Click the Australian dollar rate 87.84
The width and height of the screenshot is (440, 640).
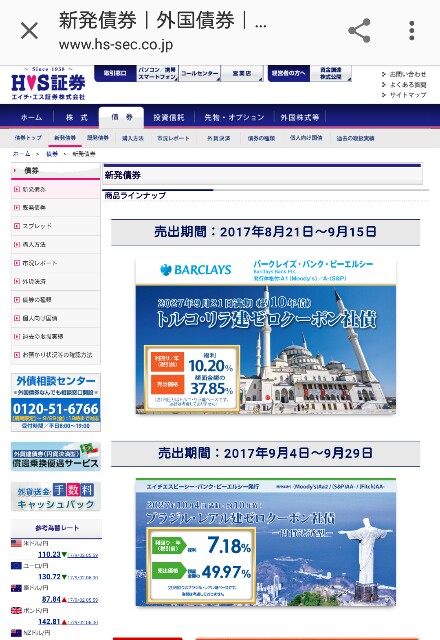pyautogui.click(x=51, y=599)
